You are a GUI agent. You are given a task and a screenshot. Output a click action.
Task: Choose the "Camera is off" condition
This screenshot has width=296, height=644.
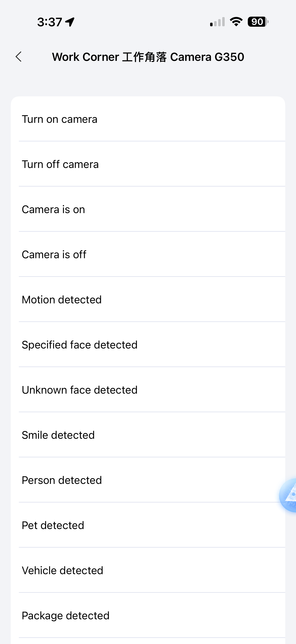(54, 255)
